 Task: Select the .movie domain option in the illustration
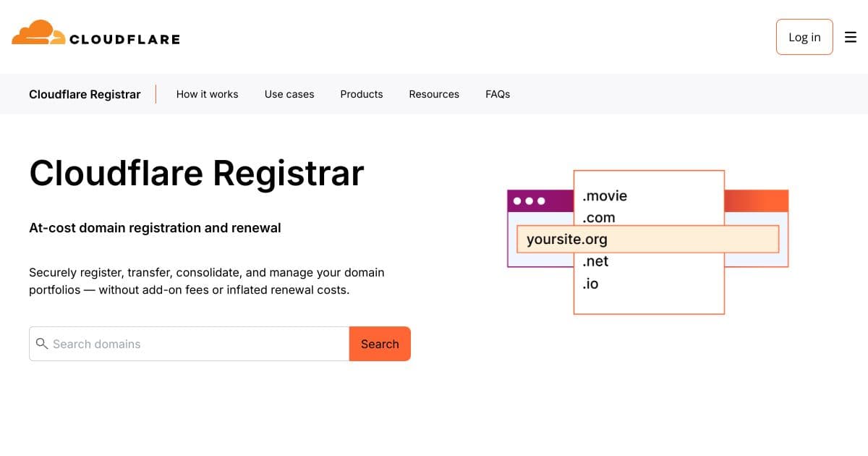pyautogui.click(x=605, y=195)
